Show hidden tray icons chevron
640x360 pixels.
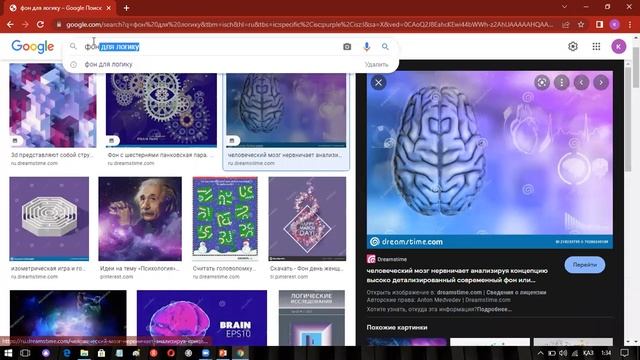coord(540,353)
